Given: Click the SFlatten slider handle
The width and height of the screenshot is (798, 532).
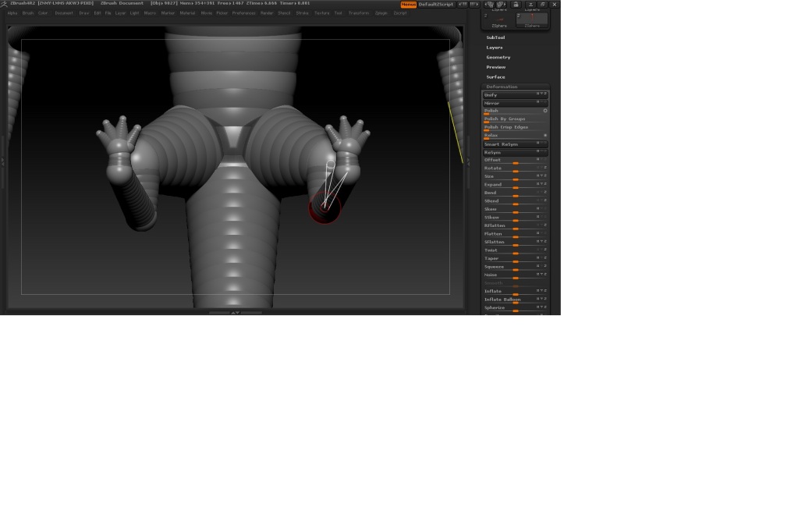Looking at the screenshot, I should [516, 245].
